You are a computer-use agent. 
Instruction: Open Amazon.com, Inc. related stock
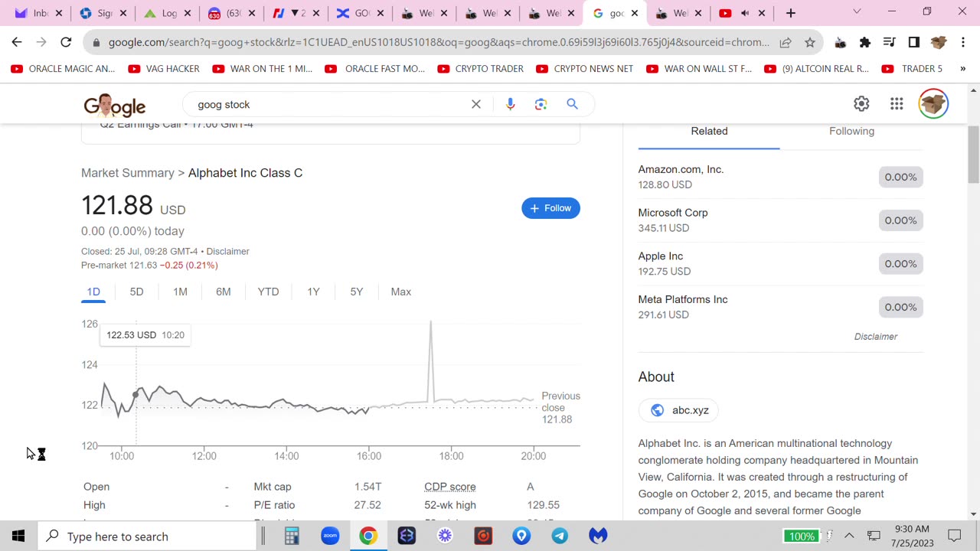coord(780,177)
